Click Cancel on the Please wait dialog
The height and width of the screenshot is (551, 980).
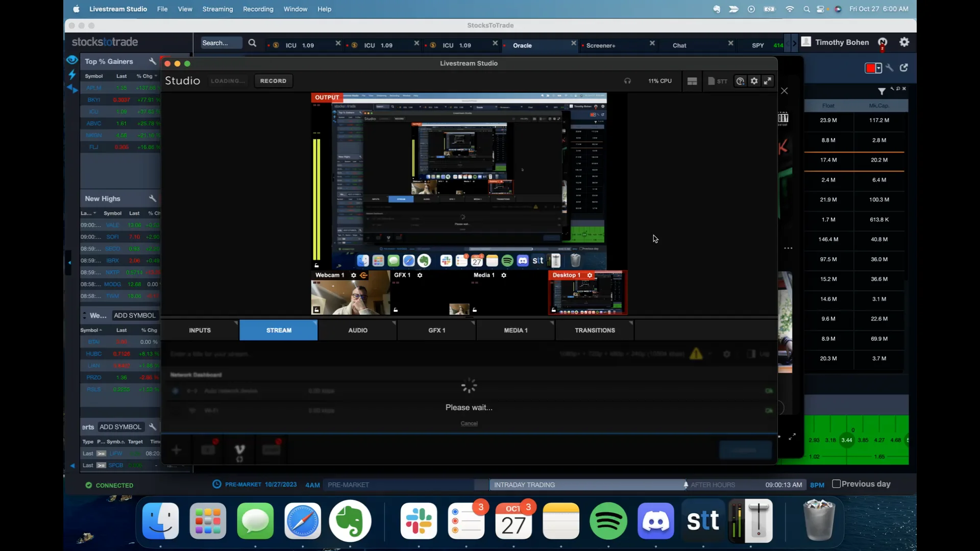pyautogui.click(x=469, y=423)
